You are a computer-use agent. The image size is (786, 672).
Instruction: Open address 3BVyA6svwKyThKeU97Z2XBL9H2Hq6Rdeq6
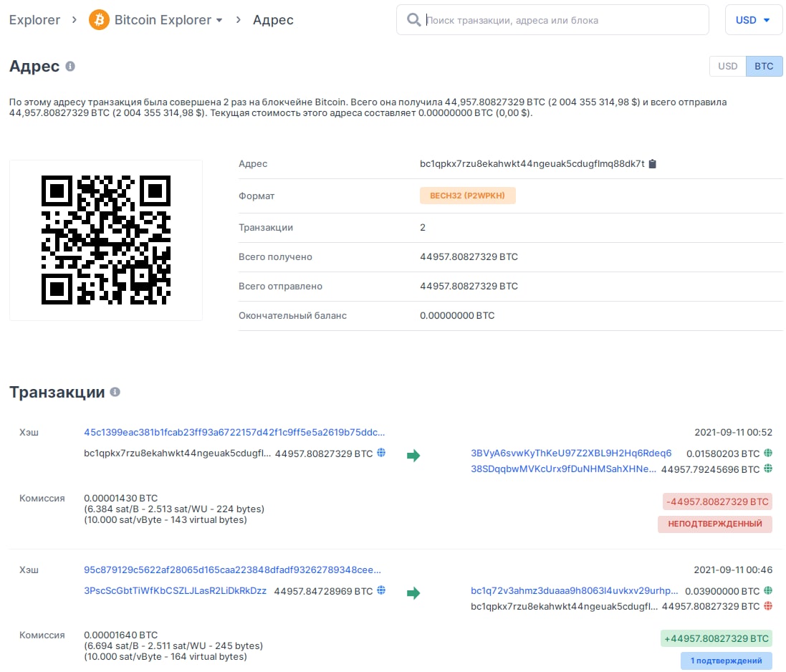tap(571, 453)
